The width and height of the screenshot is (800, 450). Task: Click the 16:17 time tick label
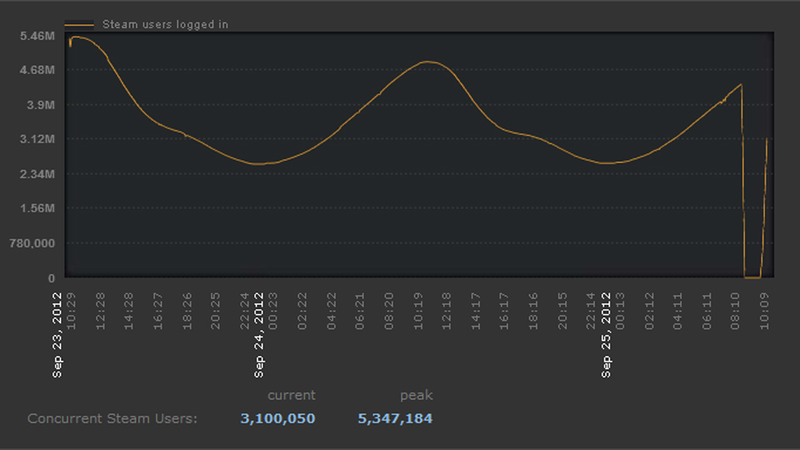click(x=504, y=311)
